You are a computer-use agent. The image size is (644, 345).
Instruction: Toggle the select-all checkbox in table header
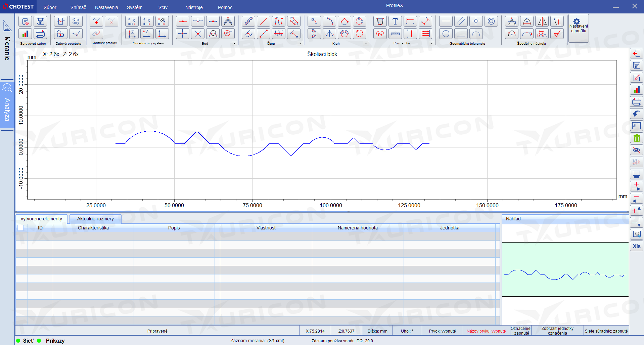pos(20,228)
